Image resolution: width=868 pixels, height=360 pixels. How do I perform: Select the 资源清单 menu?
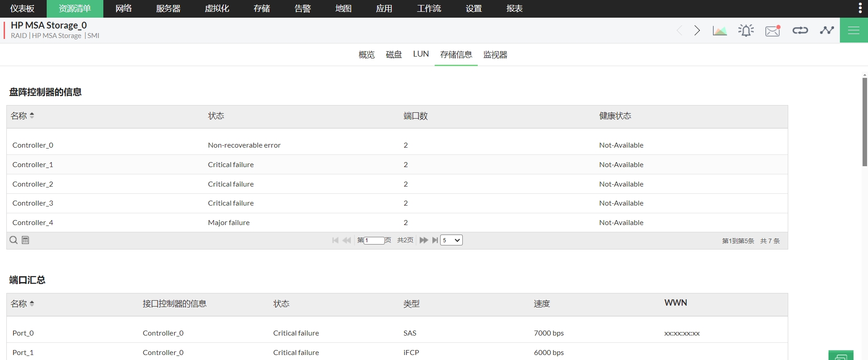(x=75, y=9)
